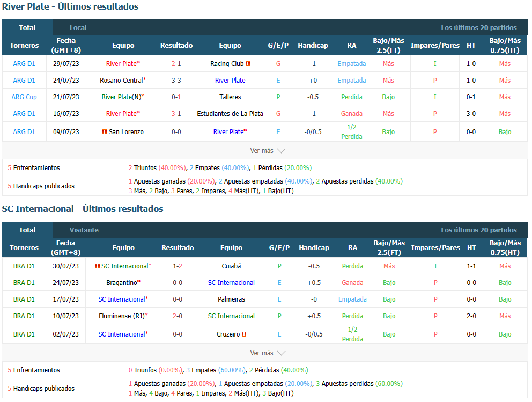This screenshot has height=402, width=532.
Task: Click the +0.5 handicap in Fluminense row
Action: click(x=314, y=316)
